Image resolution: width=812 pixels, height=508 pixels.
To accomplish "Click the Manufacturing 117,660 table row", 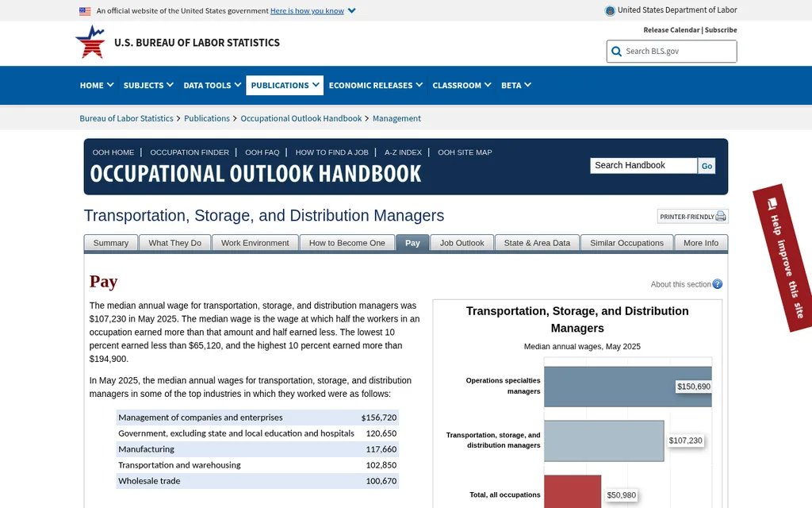I will click(x=258, y=449).
